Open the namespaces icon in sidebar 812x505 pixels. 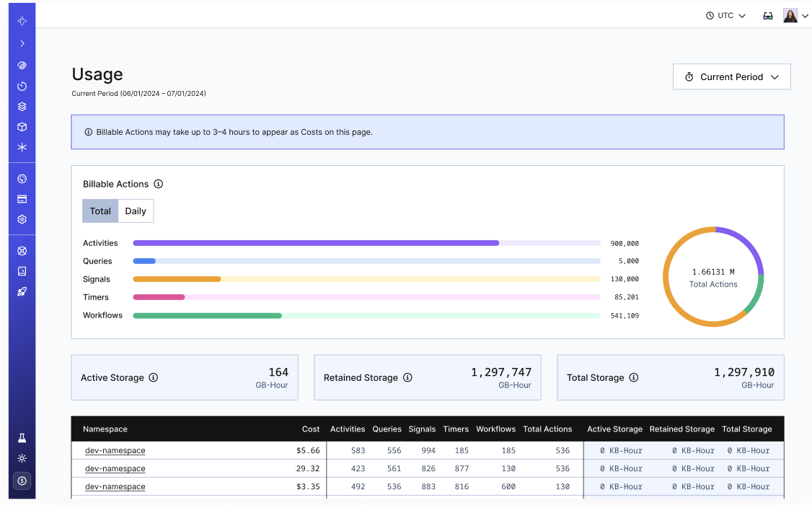(22, 105)
